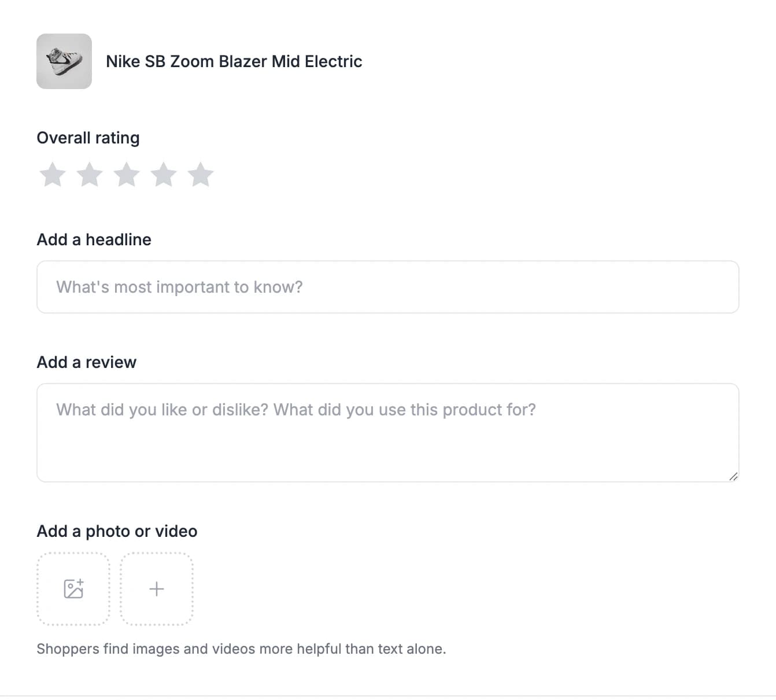Click the 'Overall rating' label
This screenshot has width=776, height=700.
[88, 138]
